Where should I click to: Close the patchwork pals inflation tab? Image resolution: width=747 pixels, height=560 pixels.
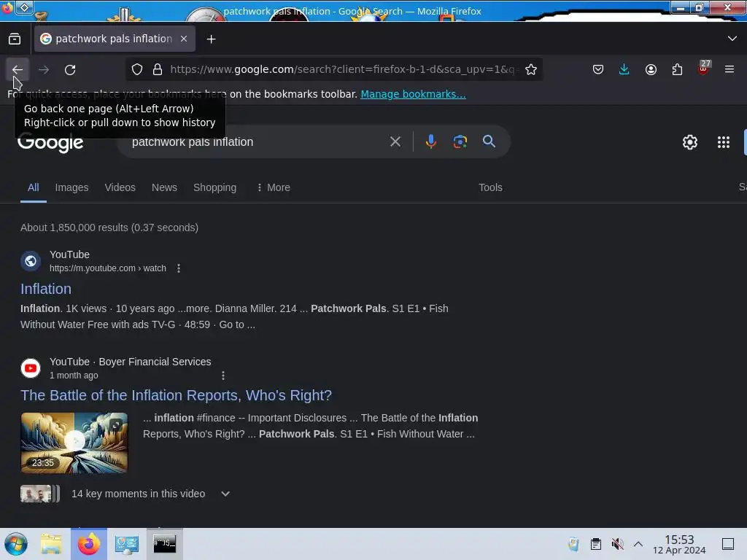[x=184, y=39]
